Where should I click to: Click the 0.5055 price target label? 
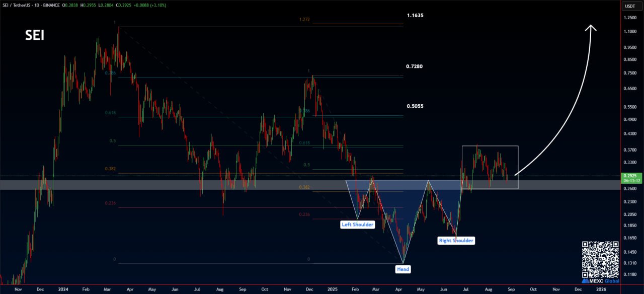(416, 107)
